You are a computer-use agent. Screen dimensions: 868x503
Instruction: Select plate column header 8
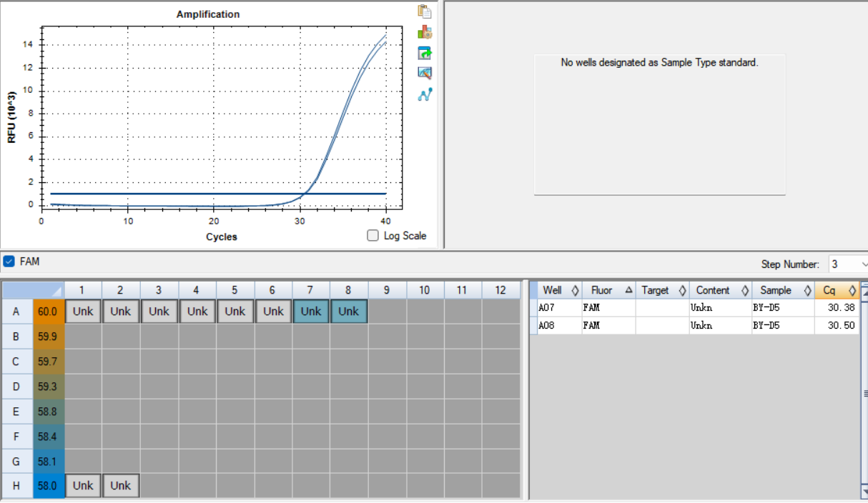349,290
